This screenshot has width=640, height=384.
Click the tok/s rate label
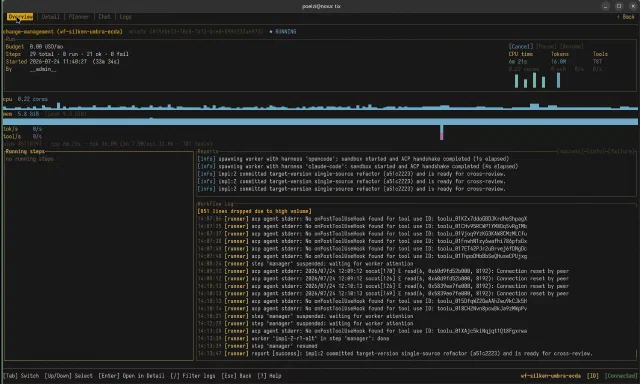point(22,129)
